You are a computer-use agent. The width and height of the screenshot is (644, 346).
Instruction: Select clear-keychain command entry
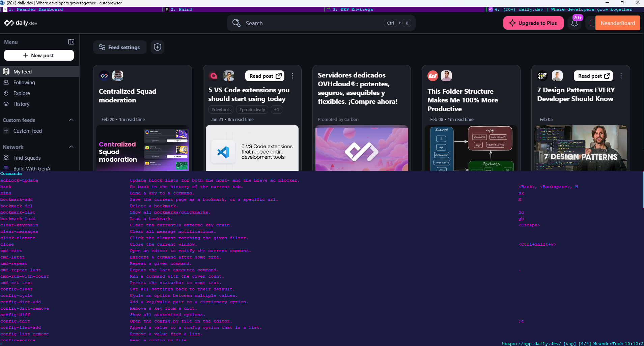click(19, 225)
